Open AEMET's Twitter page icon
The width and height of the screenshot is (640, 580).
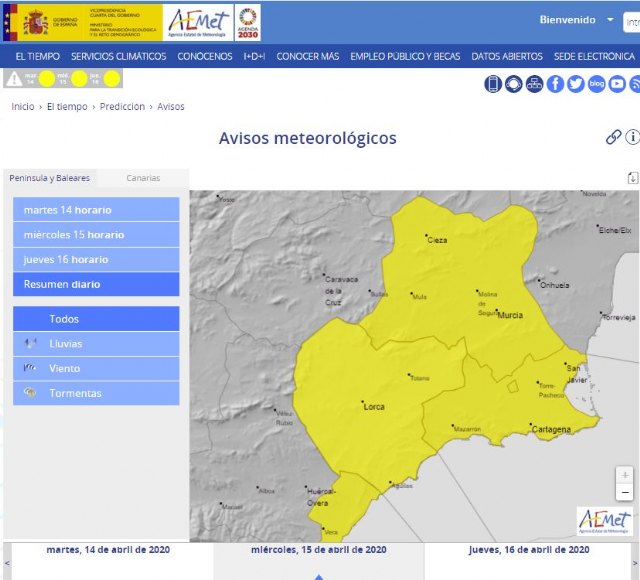(576, 84)
